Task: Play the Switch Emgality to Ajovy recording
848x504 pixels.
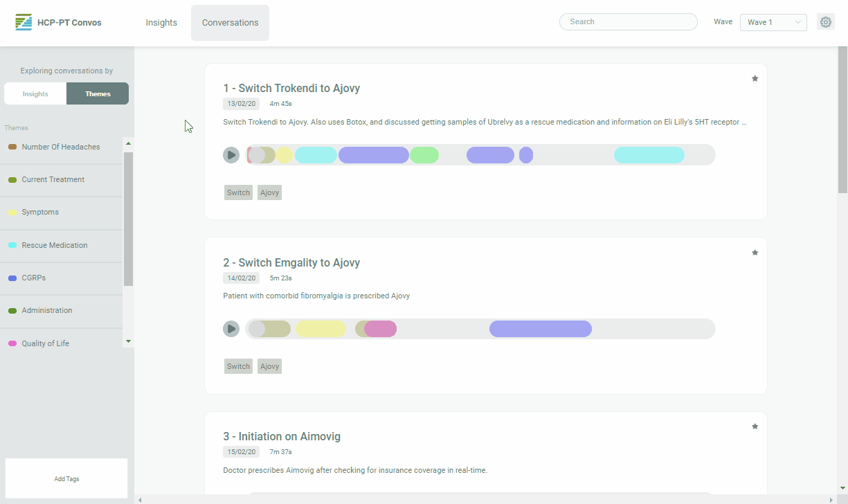Action: (x=231, y=329)
